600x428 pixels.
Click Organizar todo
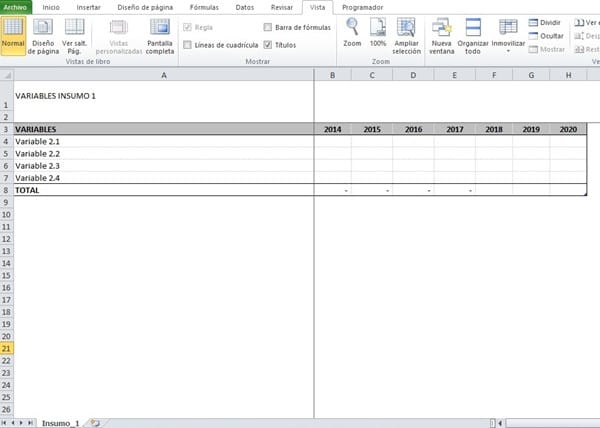coord(473,36)
